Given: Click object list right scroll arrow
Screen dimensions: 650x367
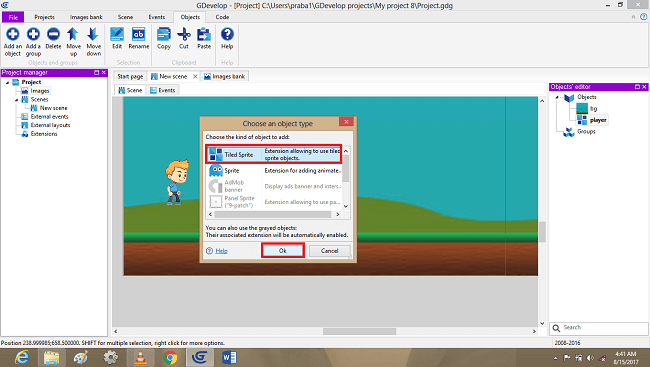Looking at the screenshot, I should [338, 214].
